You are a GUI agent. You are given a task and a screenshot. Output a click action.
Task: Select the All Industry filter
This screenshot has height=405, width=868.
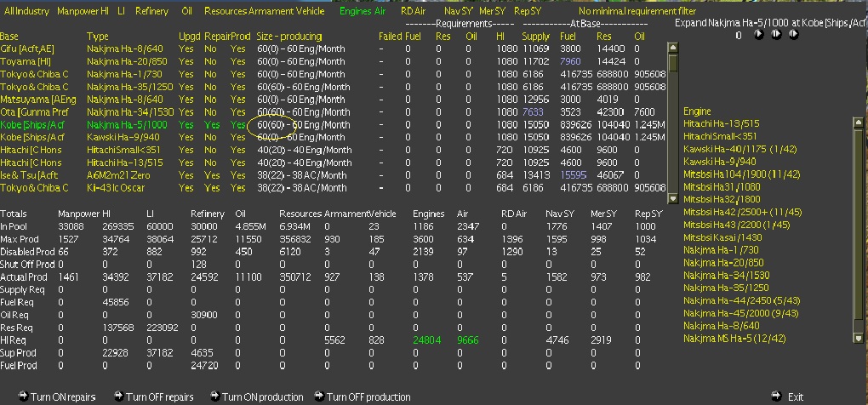pyautogui.click(x=26, y=11)
